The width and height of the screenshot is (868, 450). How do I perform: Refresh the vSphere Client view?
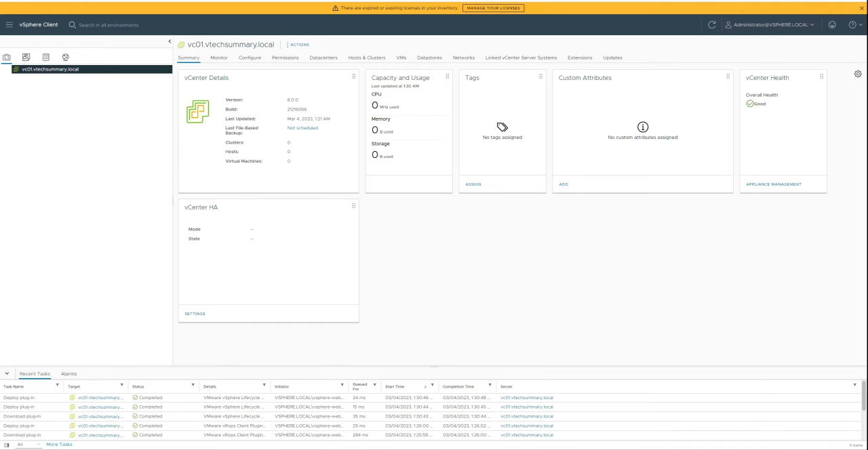pos(712,25)
